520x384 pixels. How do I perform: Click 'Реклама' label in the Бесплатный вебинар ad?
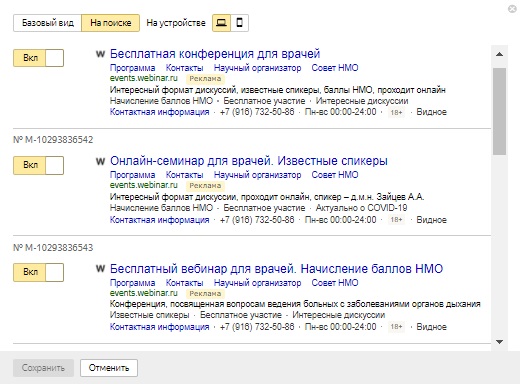pos(205,294)
